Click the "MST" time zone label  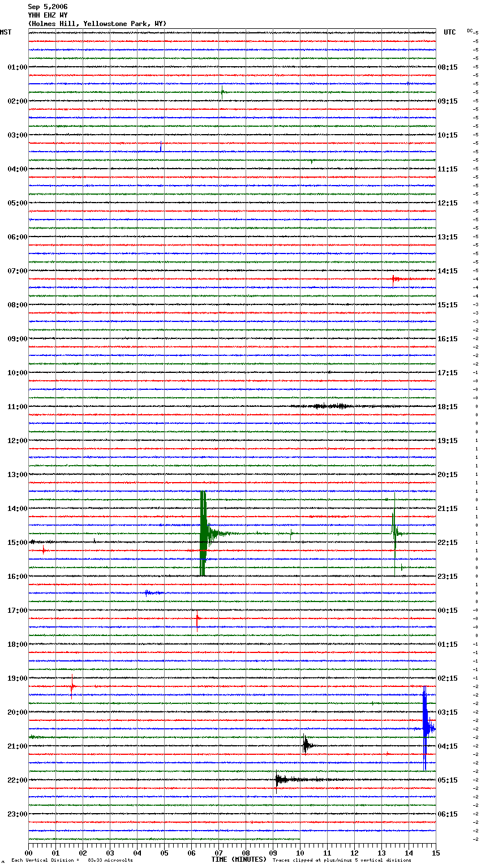(6, 32)
